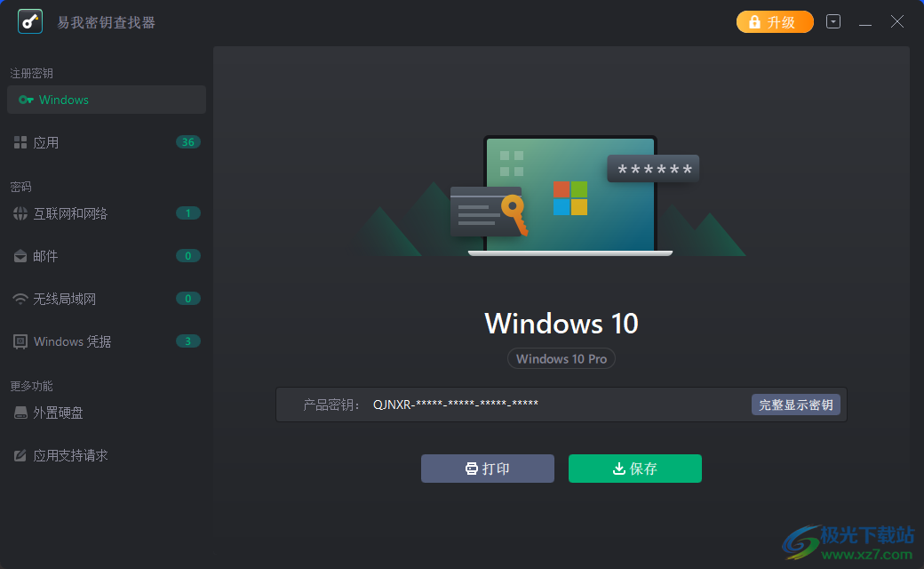Click the 密码 section header
The height and width of the screenshot is (569, 924).
[x=20, y=187]
